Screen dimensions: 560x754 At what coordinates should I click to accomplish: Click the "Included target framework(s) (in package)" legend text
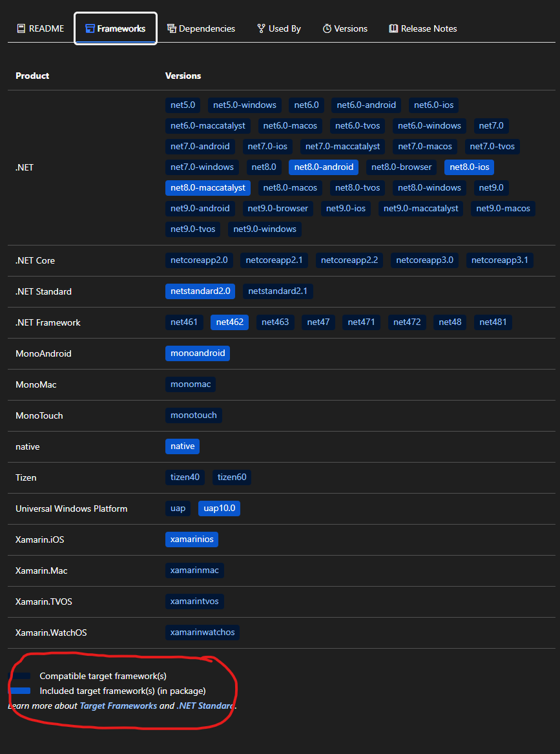tap(123, 691)
